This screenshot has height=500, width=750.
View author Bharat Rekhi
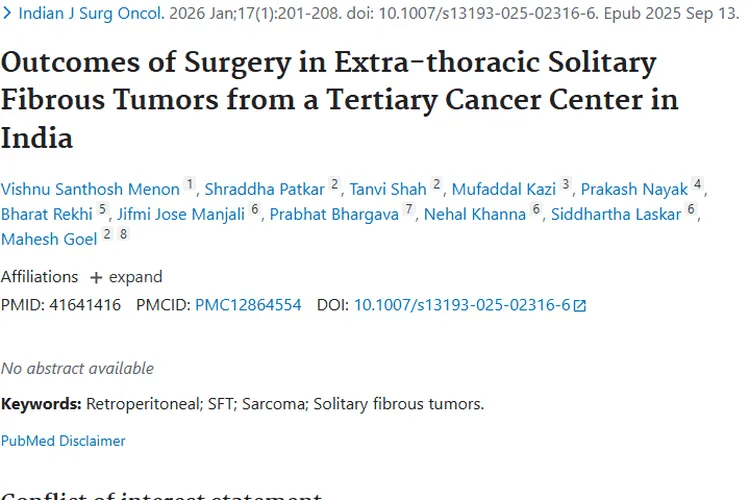click(x=47, y=215)
